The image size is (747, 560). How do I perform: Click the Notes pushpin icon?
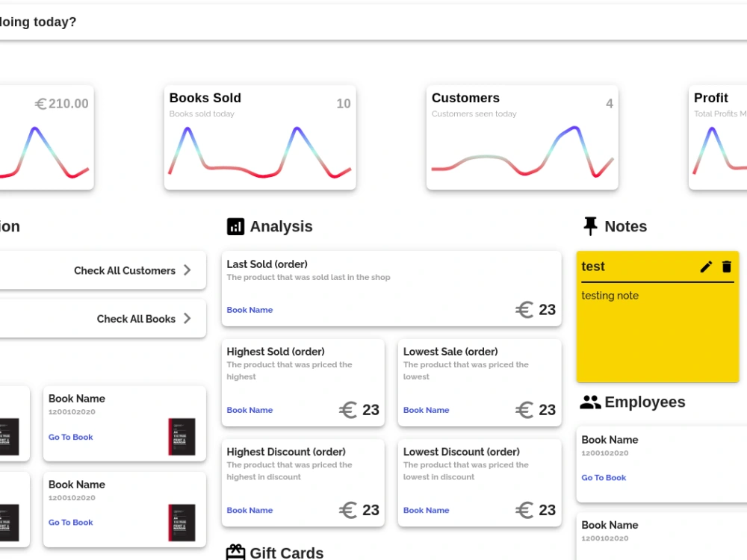coord(590,225)
